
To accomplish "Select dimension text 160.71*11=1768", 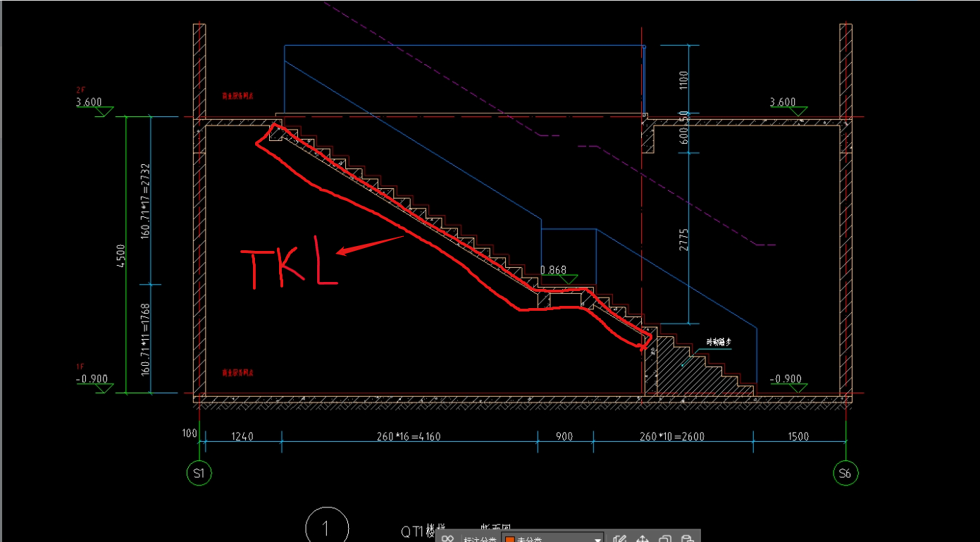I will [145, 340].
